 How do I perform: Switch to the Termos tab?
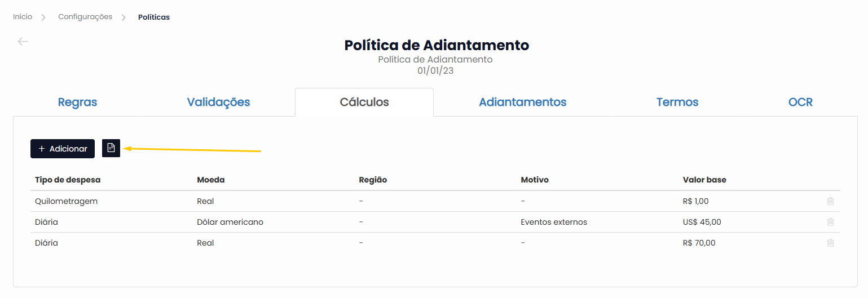coord(677,102)
